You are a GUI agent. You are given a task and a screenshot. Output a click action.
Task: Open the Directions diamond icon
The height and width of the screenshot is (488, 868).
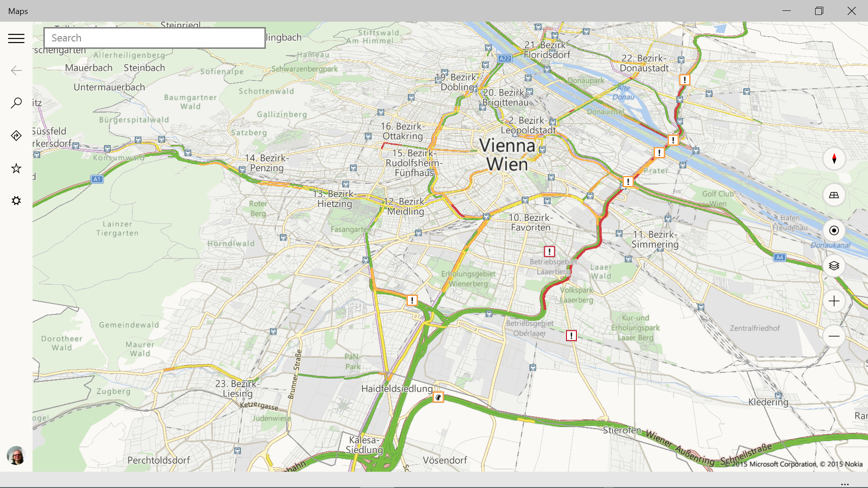(16, 136)
